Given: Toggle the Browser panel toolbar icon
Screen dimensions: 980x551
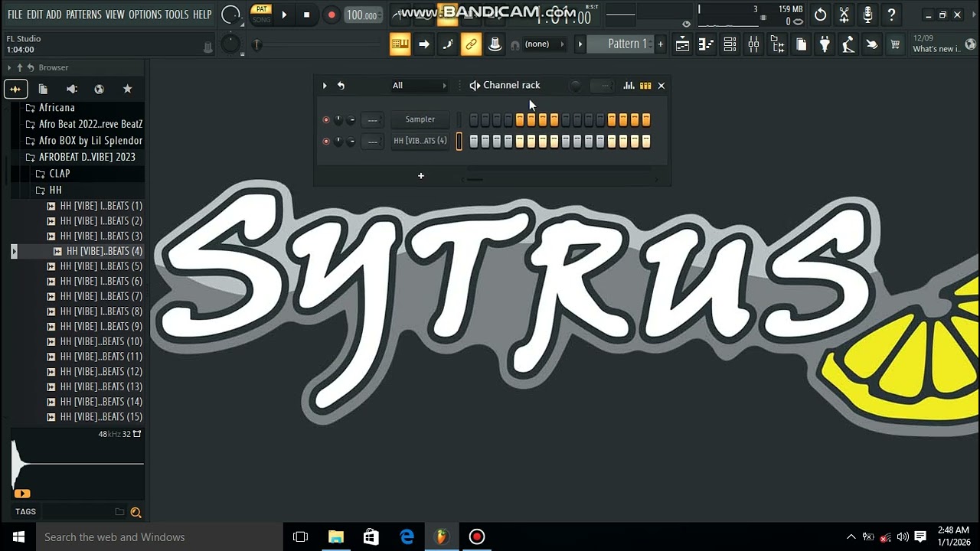Looking at the screenshot, I should (x=777, y=45).
